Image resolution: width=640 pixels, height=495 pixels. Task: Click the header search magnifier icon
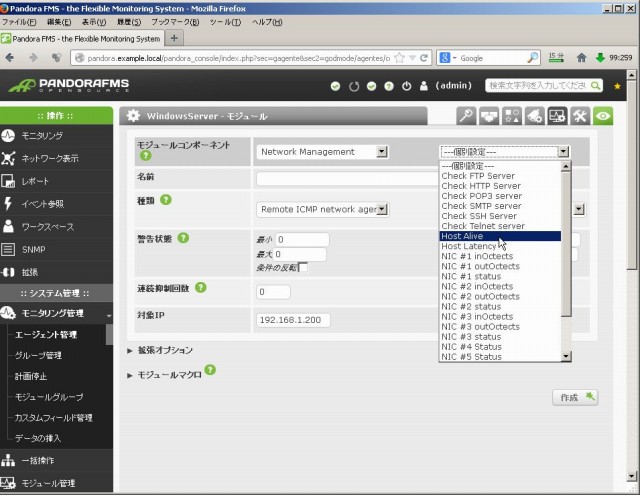point(596,86)
